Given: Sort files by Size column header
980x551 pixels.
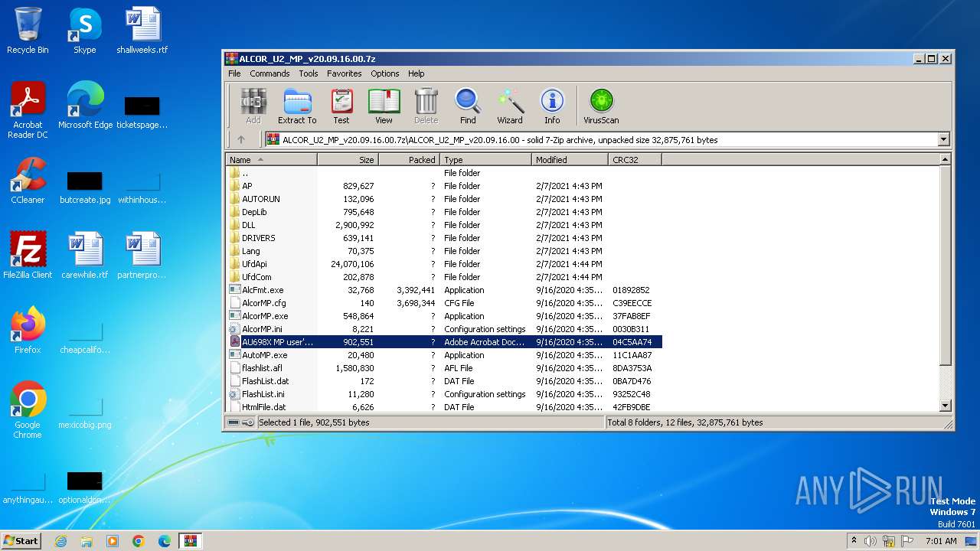Looking at the screenshot, I should coord(348,160).
